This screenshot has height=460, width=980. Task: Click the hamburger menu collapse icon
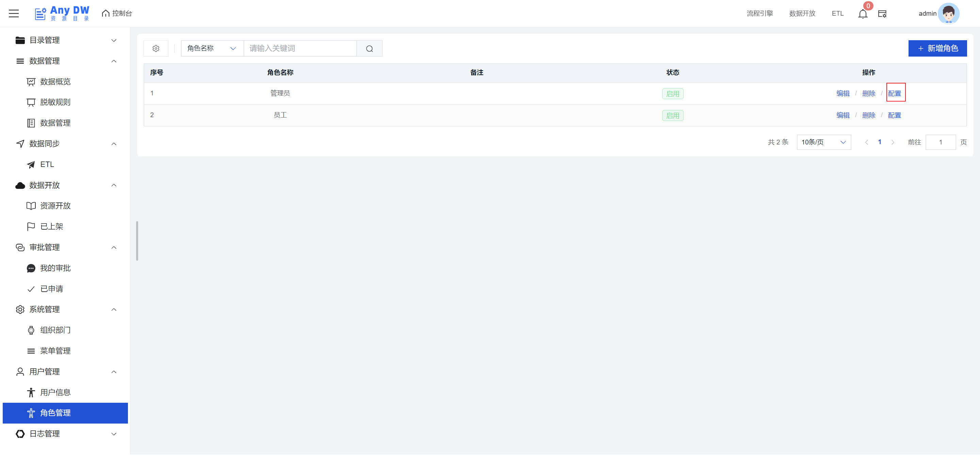[x=14, y=13]
